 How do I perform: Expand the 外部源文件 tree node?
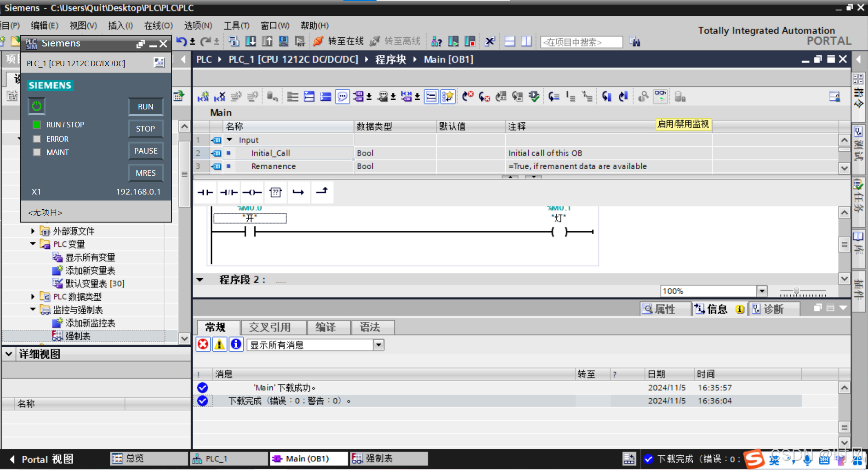click(33, 231)
